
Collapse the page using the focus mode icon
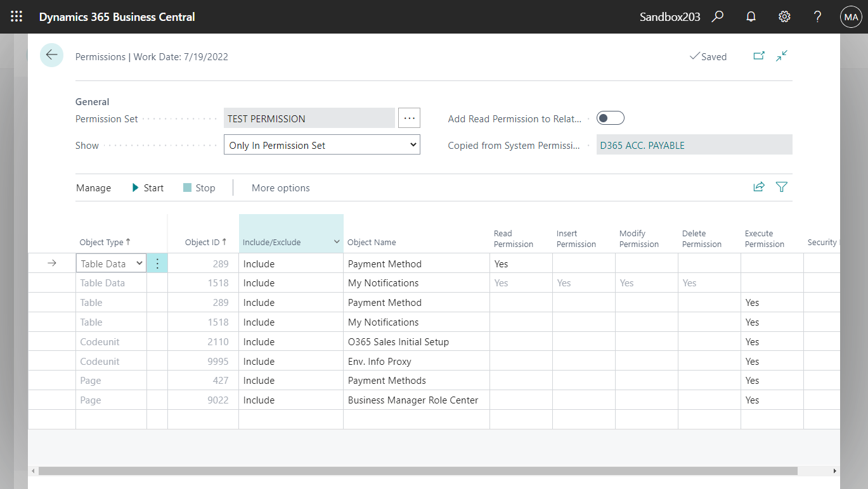click(x=781, y=56)
